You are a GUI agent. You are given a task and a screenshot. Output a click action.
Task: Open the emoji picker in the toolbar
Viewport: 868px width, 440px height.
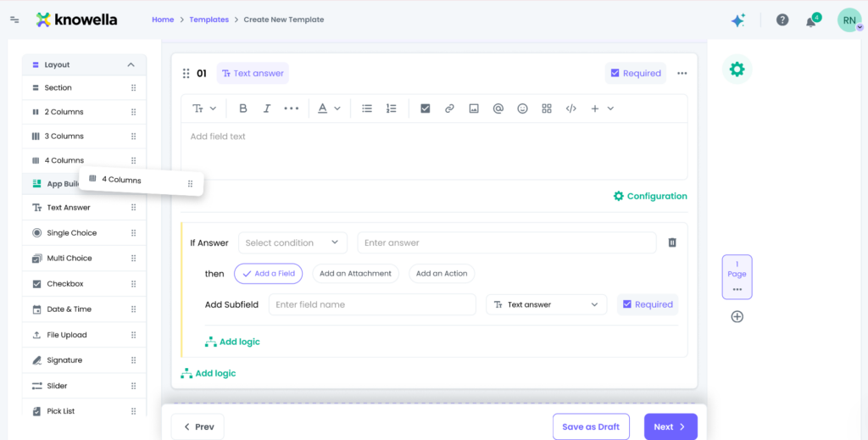tap(523, 109)
